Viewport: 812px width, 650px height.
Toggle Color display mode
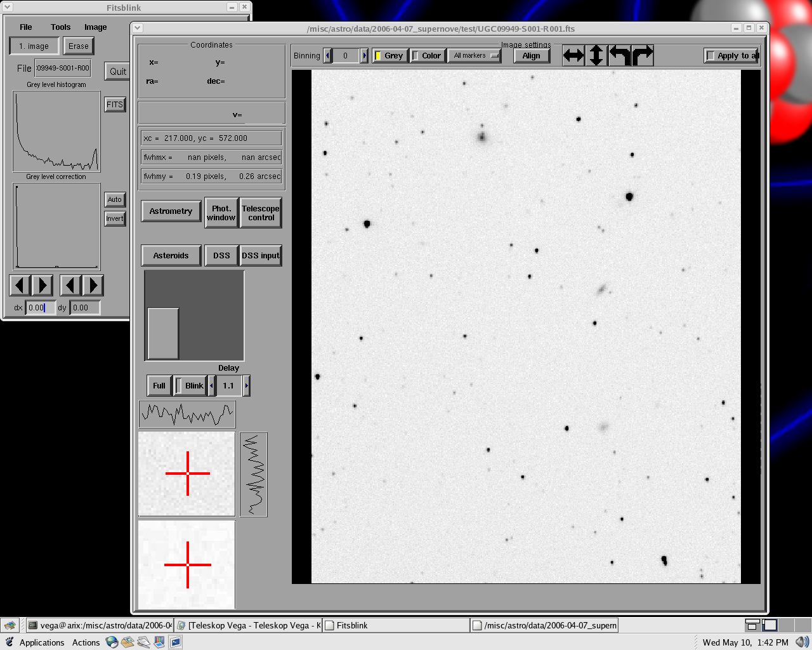coord(428,55)
